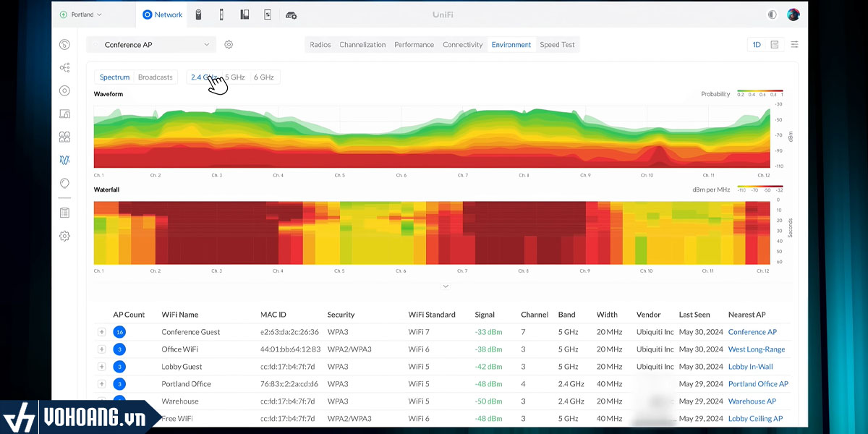Click the Probability color legend bar
Screen dimensions: 868x434
coord(759,91)
